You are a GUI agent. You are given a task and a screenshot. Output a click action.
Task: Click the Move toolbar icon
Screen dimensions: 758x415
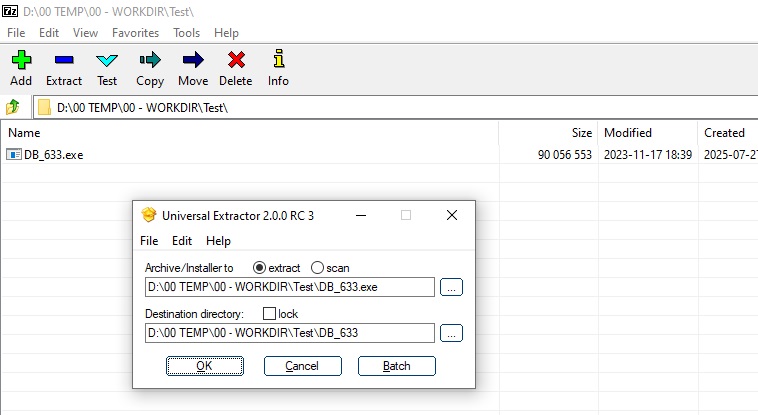pyautogui.click(x=193, y=60)
